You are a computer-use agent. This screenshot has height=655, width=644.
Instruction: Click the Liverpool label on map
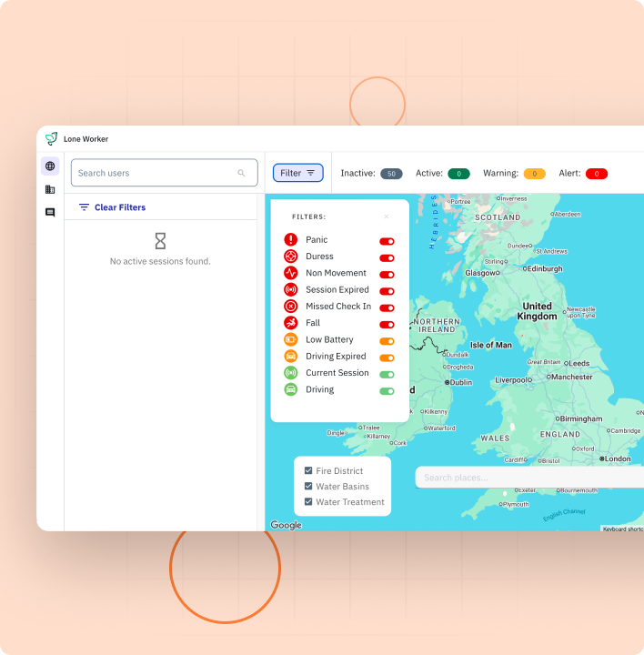click(x=511, y=380)
